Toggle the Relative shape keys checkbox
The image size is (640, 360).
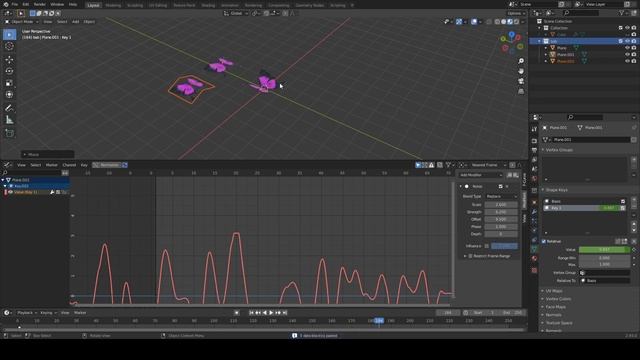click(544, 241)
